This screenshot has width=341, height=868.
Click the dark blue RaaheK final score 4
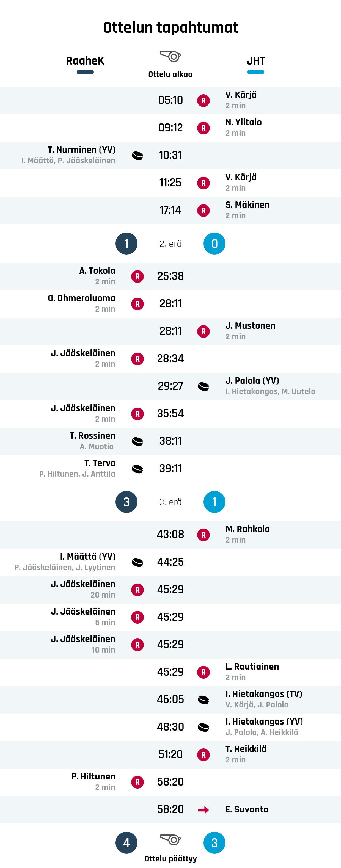pos(127,843)
